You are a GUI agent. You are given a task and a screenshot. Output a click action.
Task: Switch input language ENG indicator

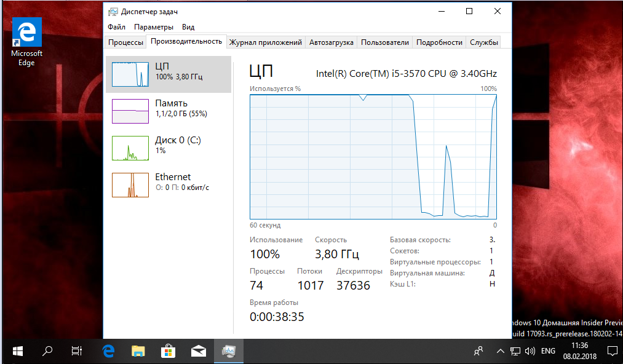[x=549, y=351]
